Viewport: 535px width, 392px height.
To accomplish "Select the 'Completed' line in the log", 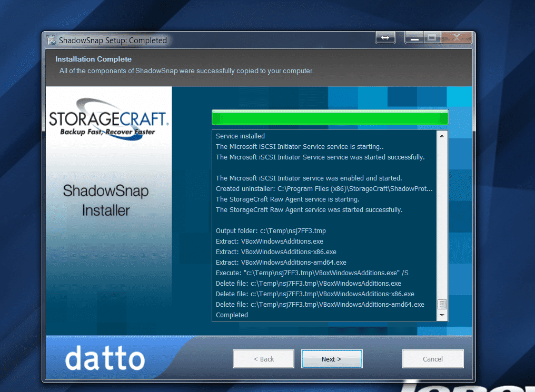I will (x=232, y=315).
